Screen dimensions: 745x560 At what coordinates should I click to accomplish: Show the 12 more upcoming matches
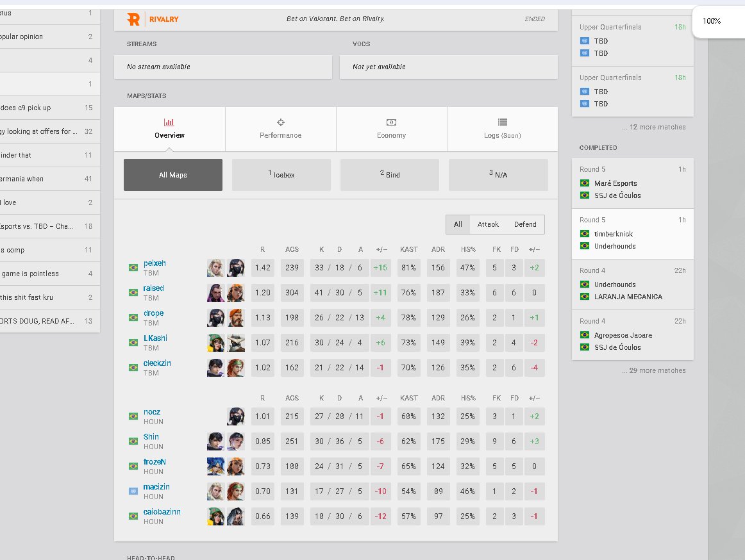[654, 128]
